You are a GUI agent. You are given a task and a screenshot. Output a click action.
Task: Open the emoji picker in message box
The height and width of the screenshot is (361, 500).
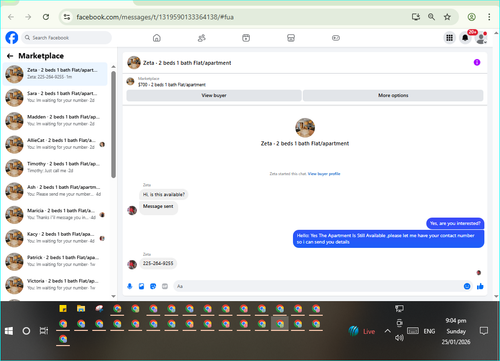click(467, 286)
